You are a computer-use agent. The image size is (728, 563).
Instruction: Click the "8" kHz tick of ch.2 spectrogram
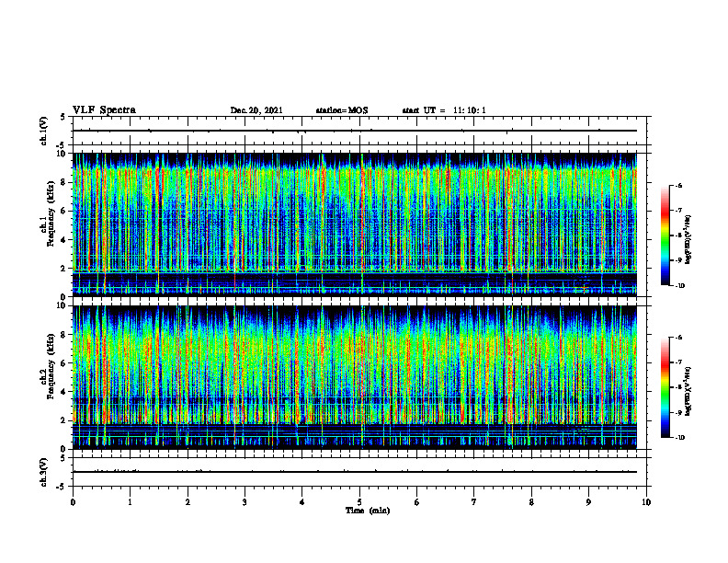pos(64,335)
